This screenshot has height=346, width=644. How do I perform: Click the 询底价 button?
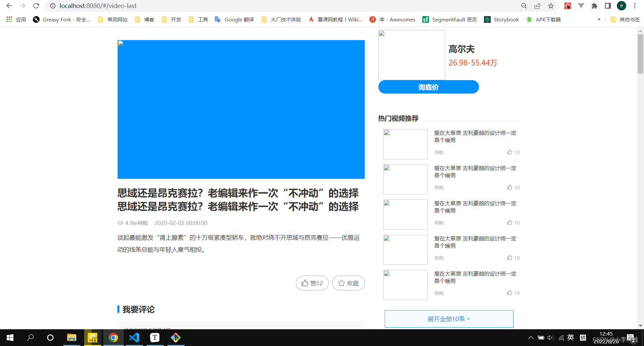click(428, 87)
